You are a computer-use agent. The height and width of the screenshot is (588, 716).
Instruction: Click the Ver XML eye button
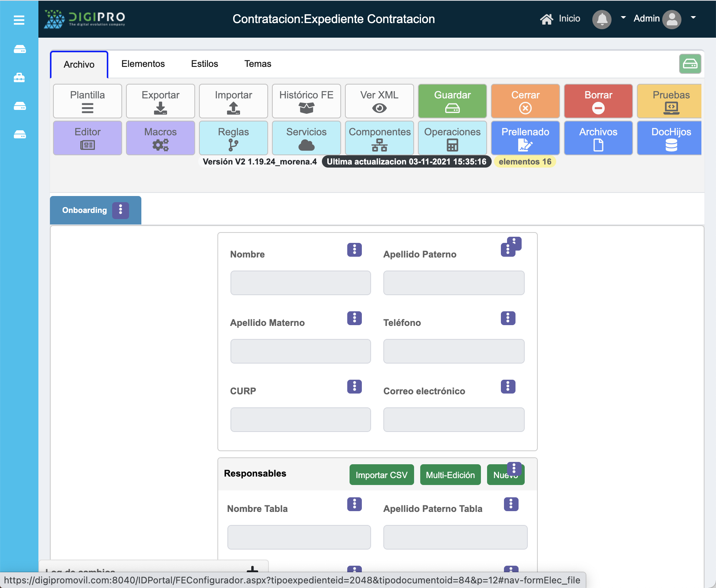379,101
